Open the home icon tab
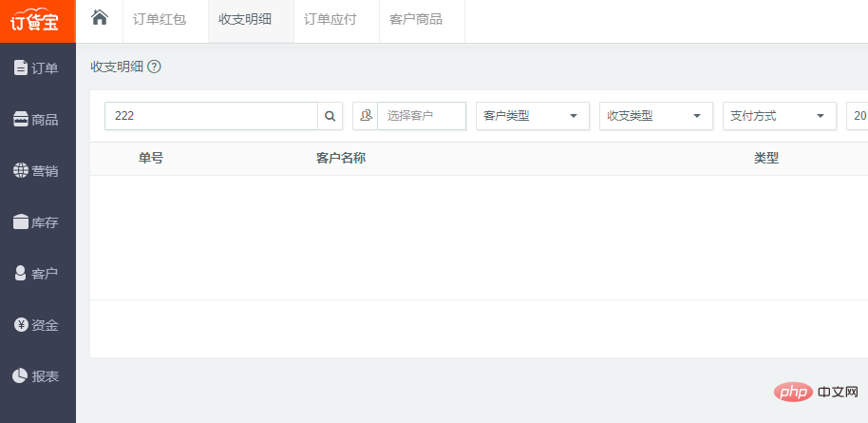The image size is (868, 423). pos(100,18)
